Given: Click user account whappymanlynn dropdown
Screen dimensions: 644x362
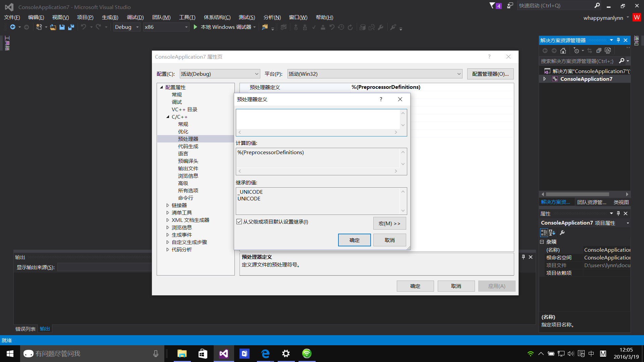Looking at the screenshot, I should click(606, 18).
